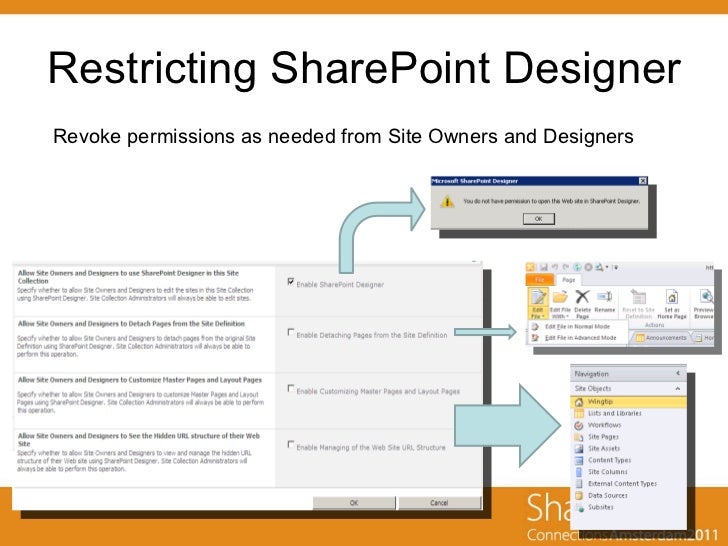Check Enable Customizing Master Pages and Layout Pages
The width and height of the screenshot is (728, 546).
pos(291,389)
